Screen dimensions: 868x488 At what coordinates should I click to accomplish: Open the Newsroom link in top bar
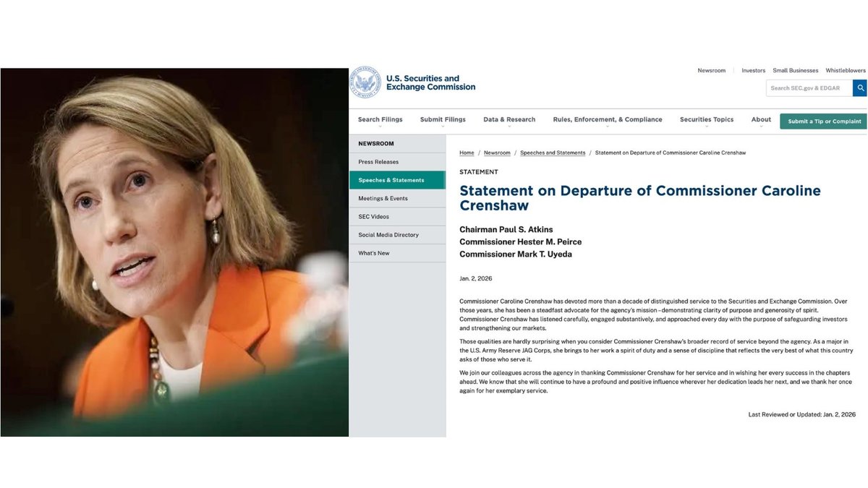pyautogui.click(x=711, y=71)
